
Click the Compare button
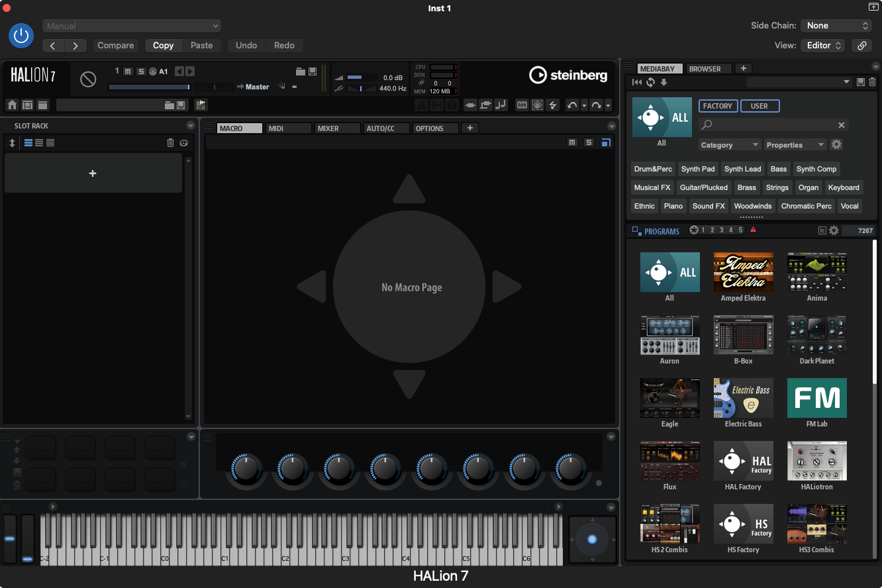pyautogui.click(x=116, y=46)
